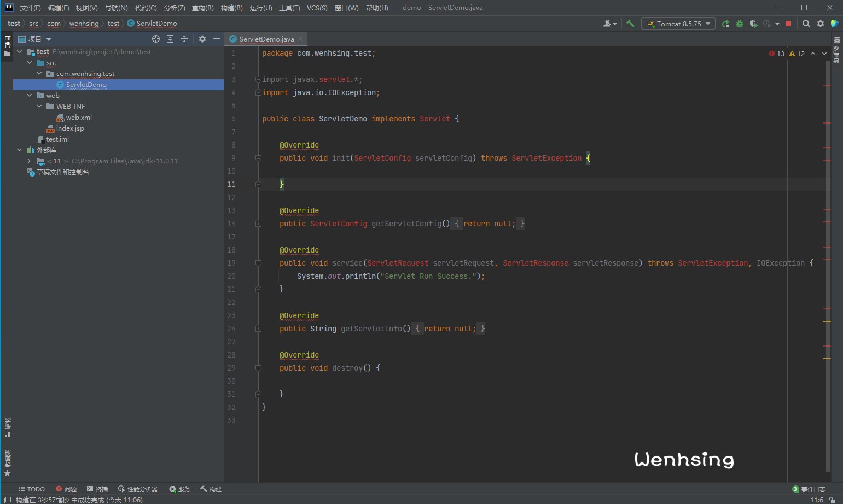Toggle the 项目 side tool window button
The height and width of the screenshot is (504, 843).
[x=7, y=46]
